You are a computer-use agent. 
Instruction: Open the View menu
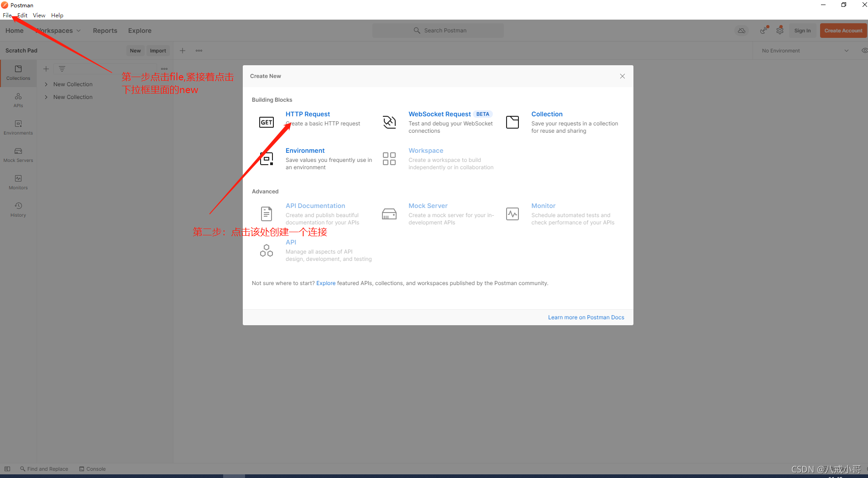39,15
